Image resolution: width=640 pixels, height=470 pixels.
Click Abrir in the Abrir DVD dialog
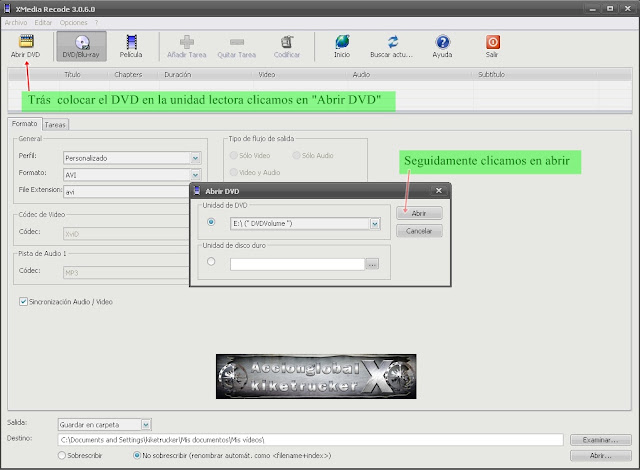[x=419, y=213]
